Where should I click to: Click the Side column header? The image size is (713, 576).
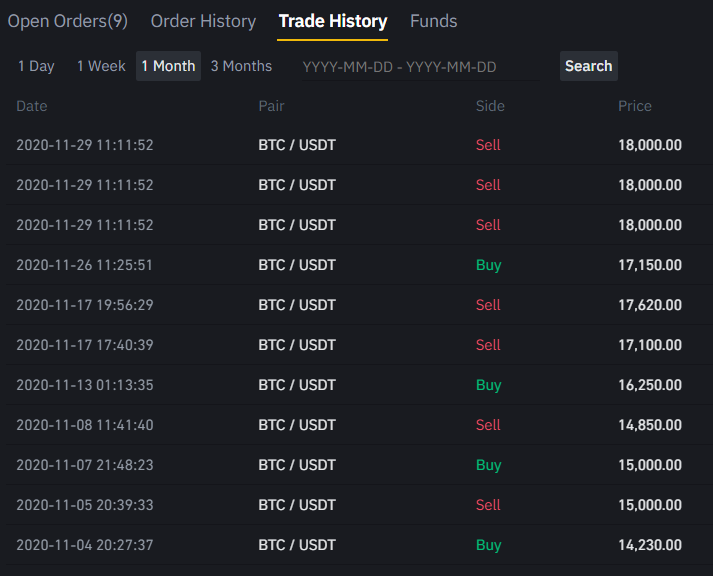[490, 106]
